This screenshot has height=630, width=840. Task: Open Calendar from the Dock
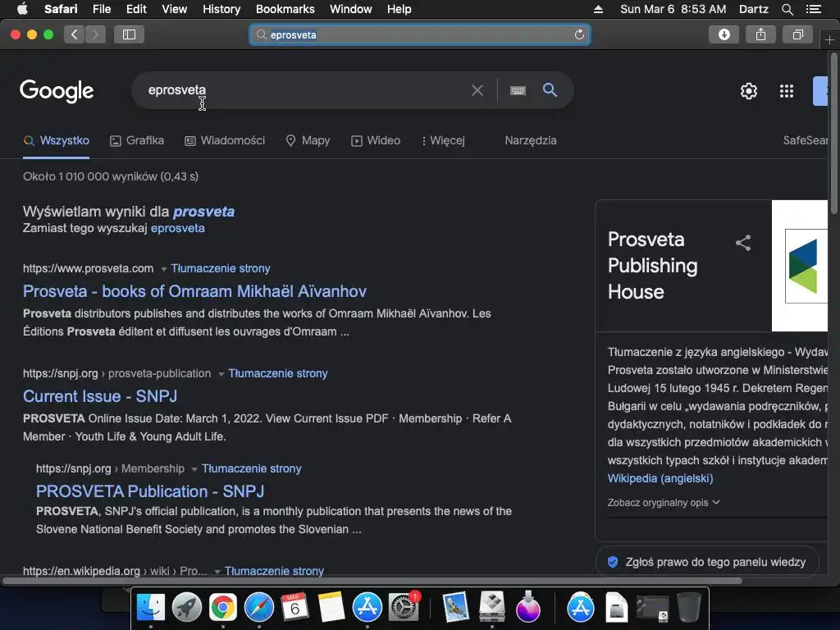click(x=294, y=607)
